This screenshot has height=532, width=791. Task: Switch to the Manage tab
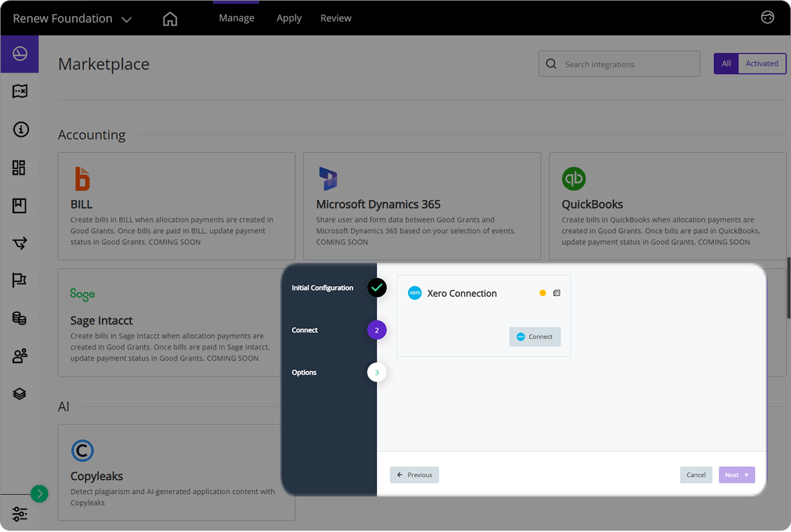(236, 18)
